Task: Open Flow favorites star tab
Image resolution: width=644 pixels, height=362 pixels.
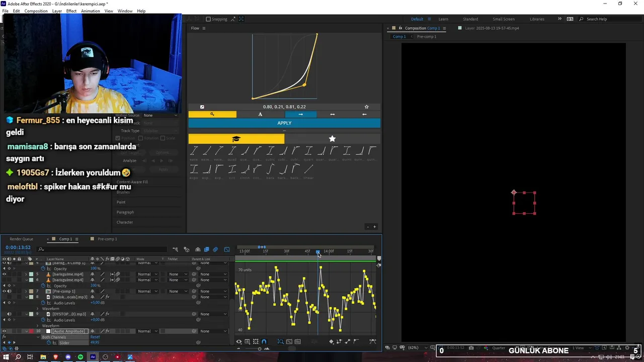Action: (x=332, y=139)
